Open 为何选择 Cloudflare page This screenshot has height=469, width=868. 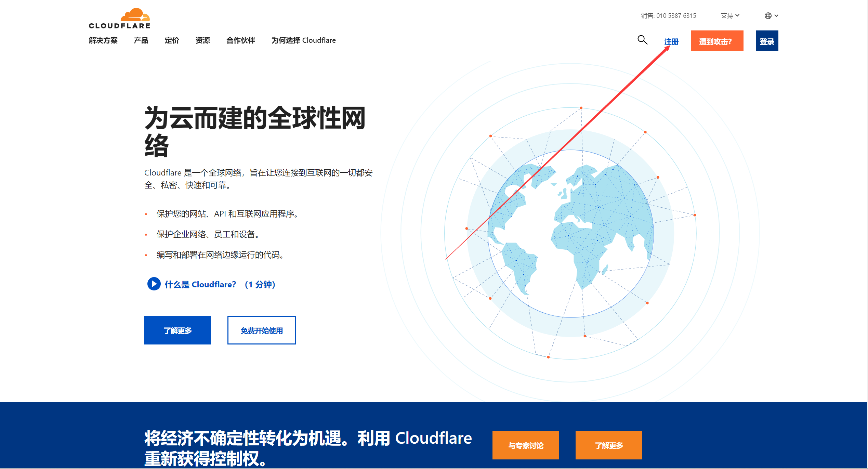pos(303,40)
